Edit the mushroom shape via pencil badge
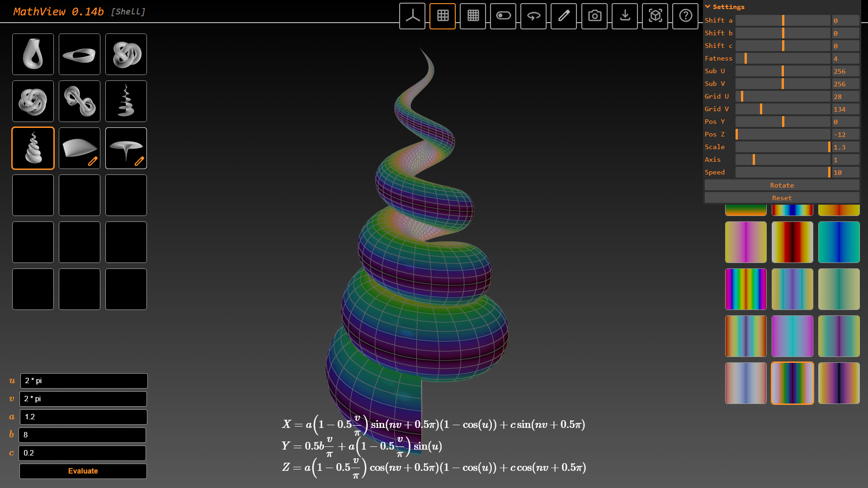868x488 pixels. 139,161
